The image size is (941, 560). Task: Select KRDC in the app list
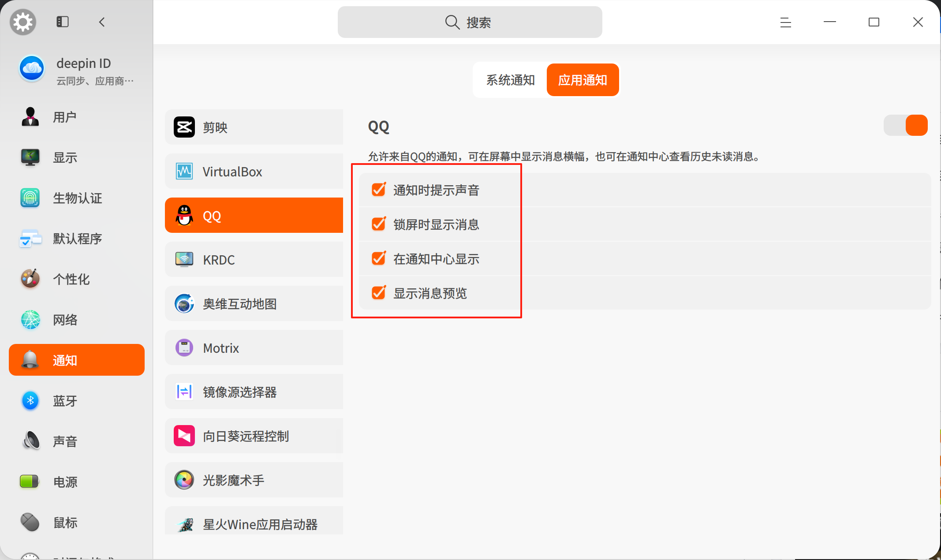click(254, 259)
